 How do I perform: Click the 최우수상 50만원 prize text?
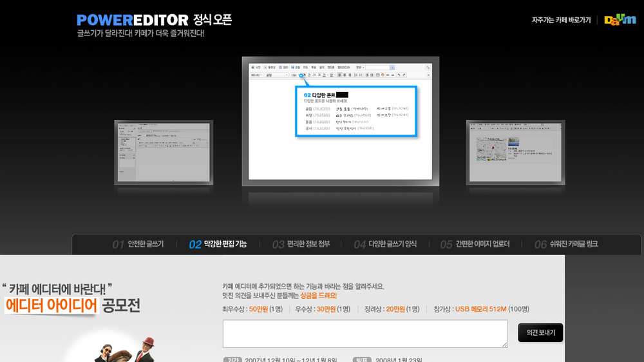pyautogui.click(x=252, y=309)
